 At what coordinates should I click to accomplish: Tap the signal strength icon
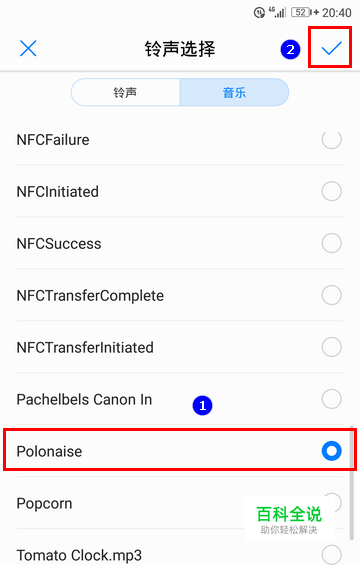click(277, 12)
